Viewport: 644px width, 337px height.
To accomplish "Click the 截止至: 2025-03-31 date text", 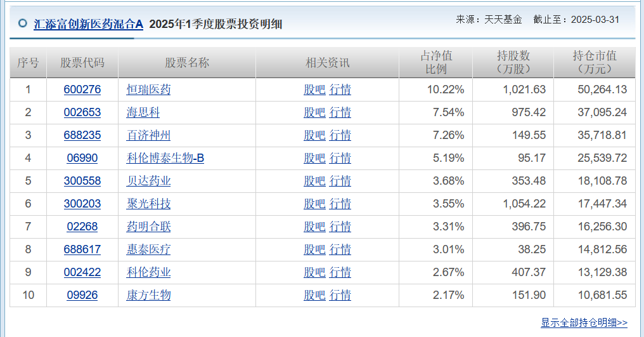I will (x=576, y=19).
